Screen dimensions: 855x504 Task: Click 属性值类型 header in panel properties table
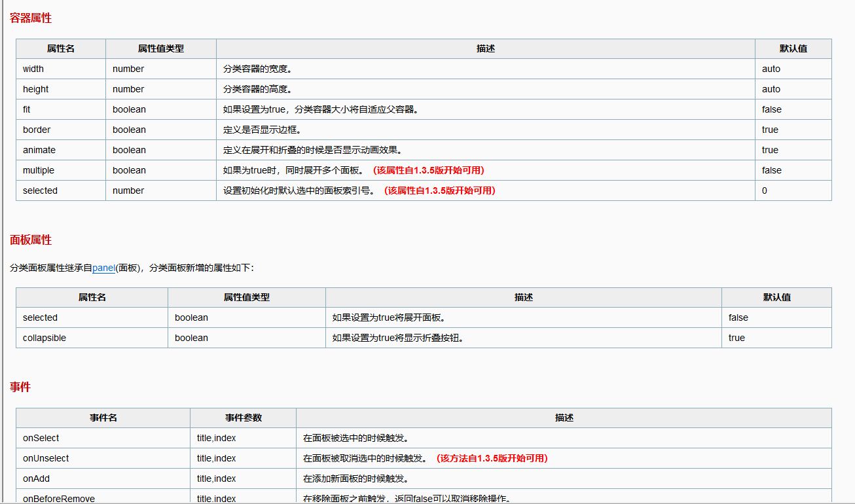point(247,297)
